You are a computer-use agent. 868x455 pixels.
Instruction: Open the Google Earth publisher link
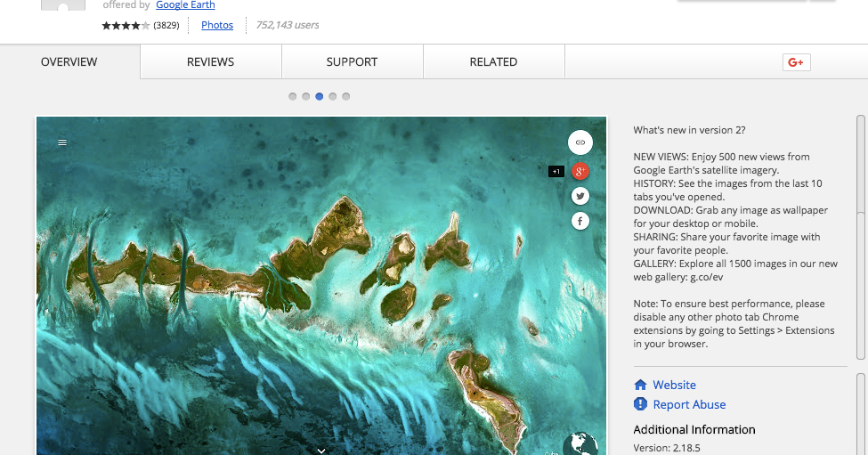pos(185,5)
